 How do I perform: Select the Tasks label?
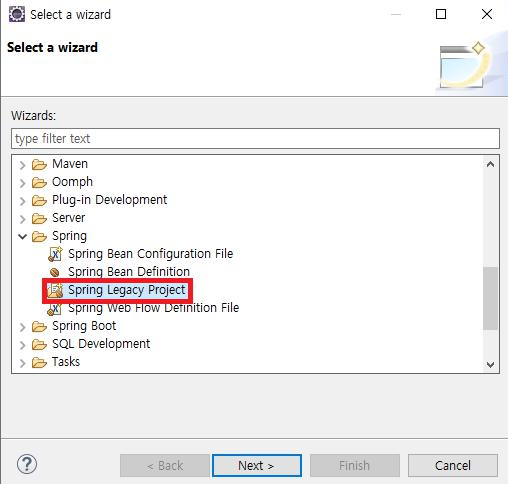pos(66,362)
